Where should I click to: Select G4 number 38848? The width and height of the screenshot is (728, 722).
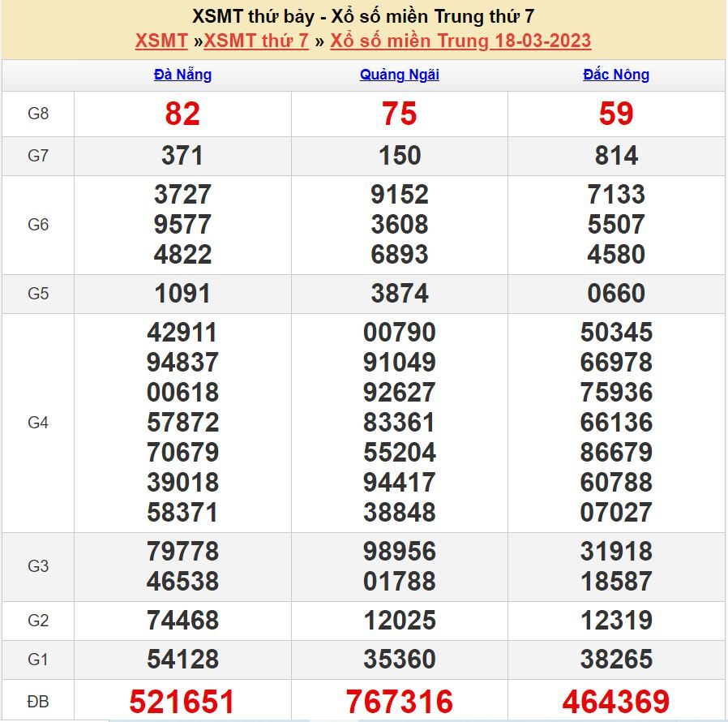tap(400, 513)
